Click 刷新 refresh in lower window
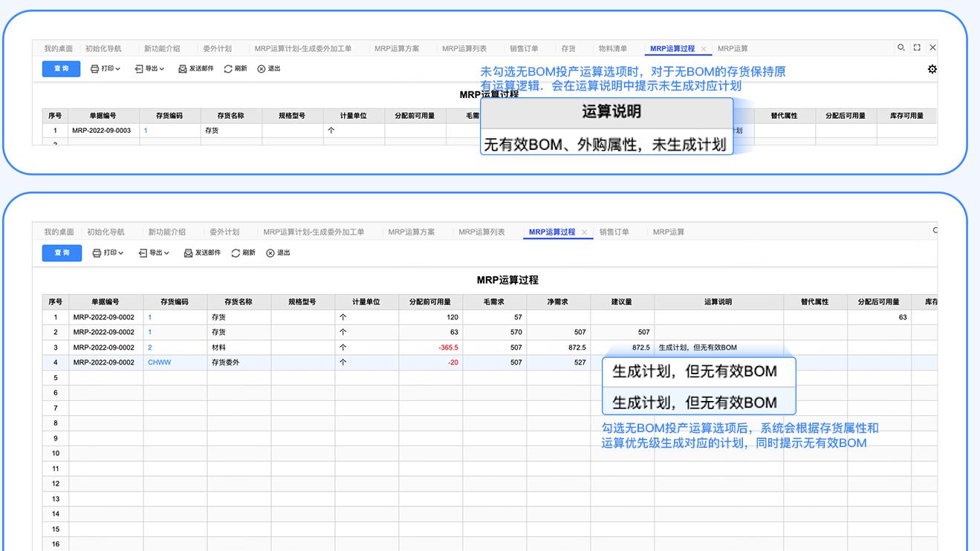This screenshot has width=980, height=551. 243,252
